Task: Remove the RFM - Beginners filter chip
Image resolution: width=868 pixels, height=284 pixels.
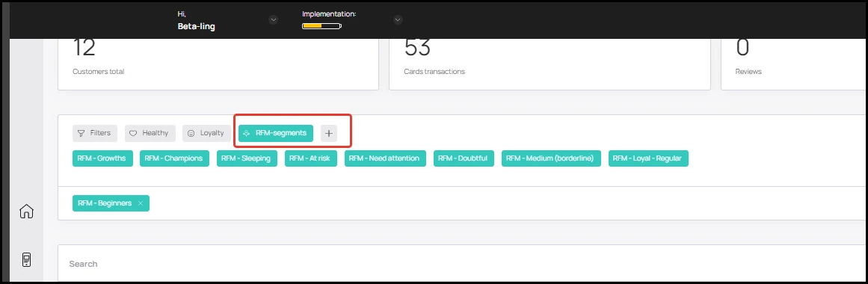Action: tap(141, 203)
